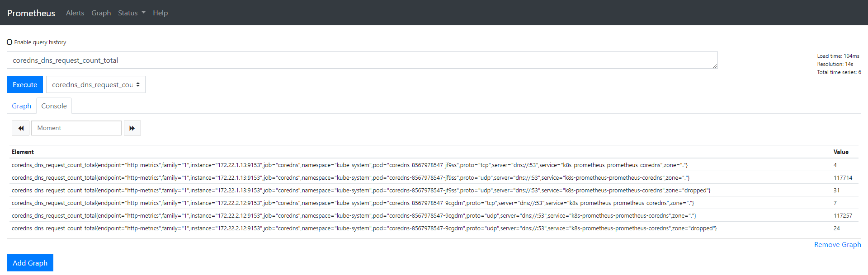Select the Console tab
868x275 pixels.
click(54, 106)
